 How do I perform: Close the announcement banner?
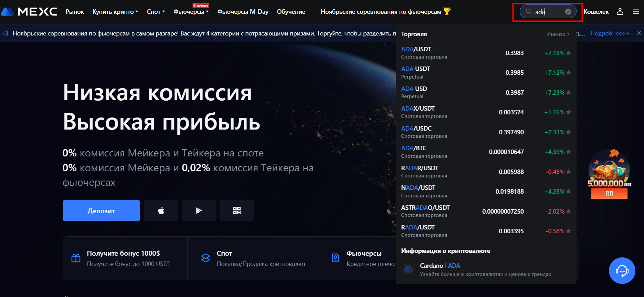click(x=639, y=33)
